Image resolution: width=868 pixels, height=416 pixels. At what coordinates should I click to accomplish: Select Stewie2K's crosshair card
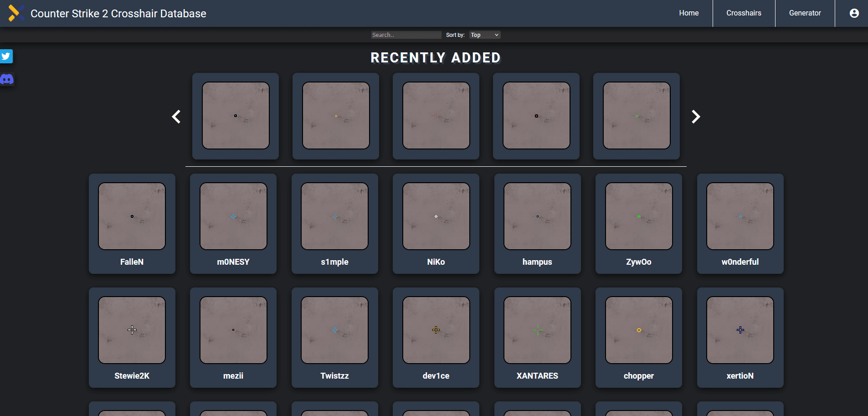[132, 338]
